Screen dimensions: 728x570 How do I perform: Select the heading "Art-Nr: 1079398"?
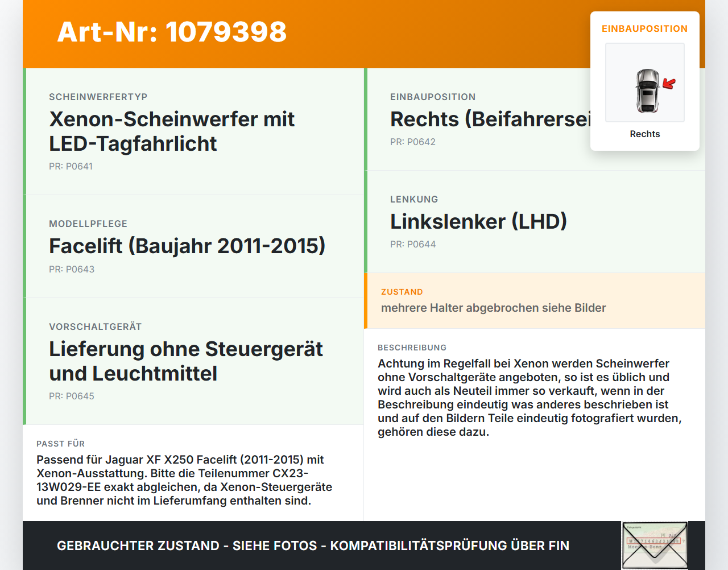tap(172, 32)
